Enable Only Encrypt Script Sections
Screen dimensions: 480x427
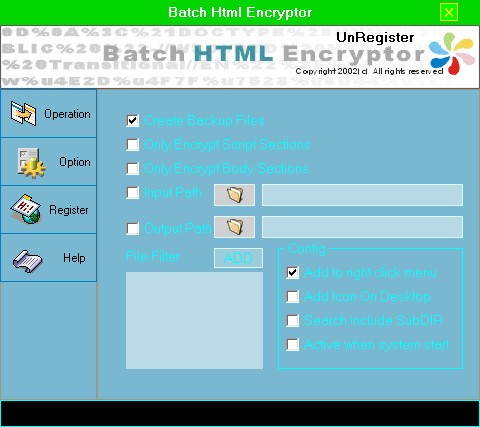133,145
